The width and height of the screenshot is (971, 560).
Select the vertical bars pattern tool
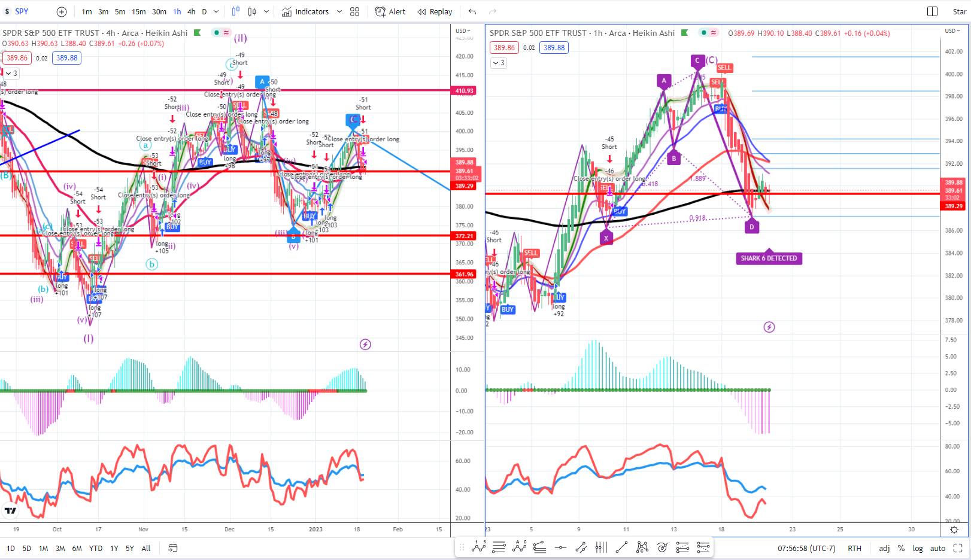click(601, 547)
